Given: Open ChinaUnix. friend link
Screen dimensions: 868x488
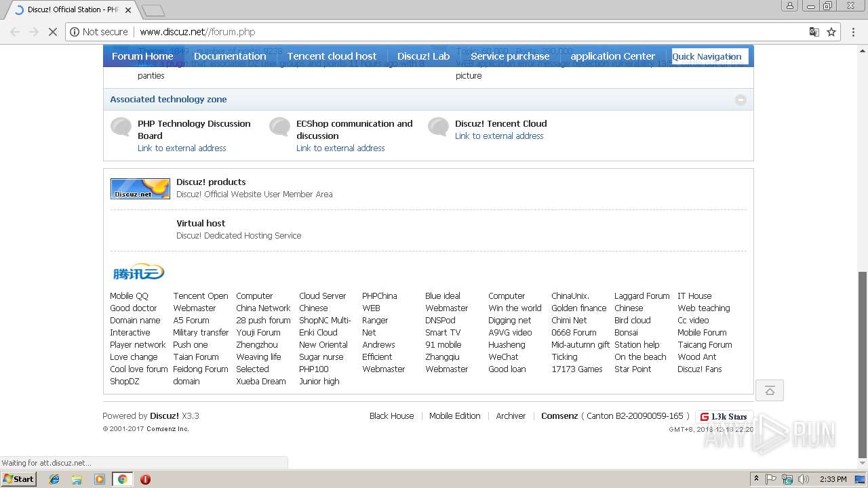Looking at the screenshot, I should click(x=570, y=296).
